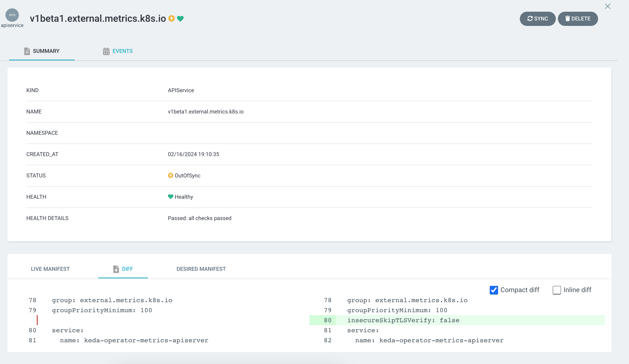
Task: Click the Healthy heart status icon
Action: point(170,197)
